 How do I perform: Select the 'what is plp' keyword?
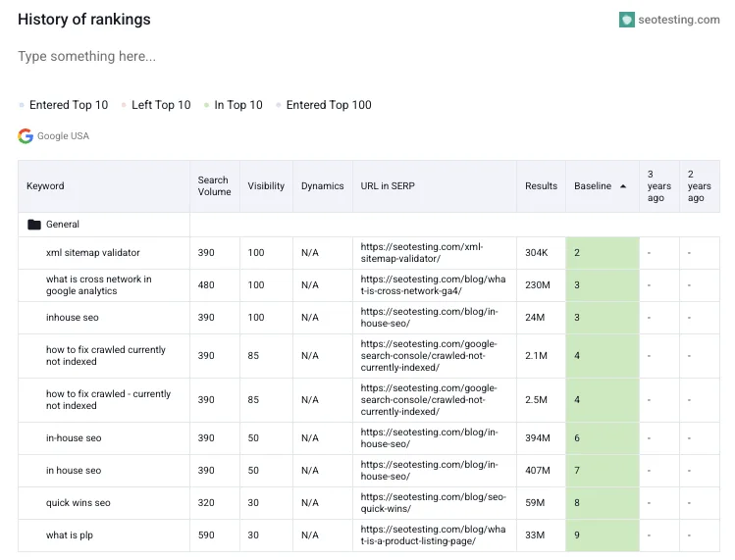(70, 535)
